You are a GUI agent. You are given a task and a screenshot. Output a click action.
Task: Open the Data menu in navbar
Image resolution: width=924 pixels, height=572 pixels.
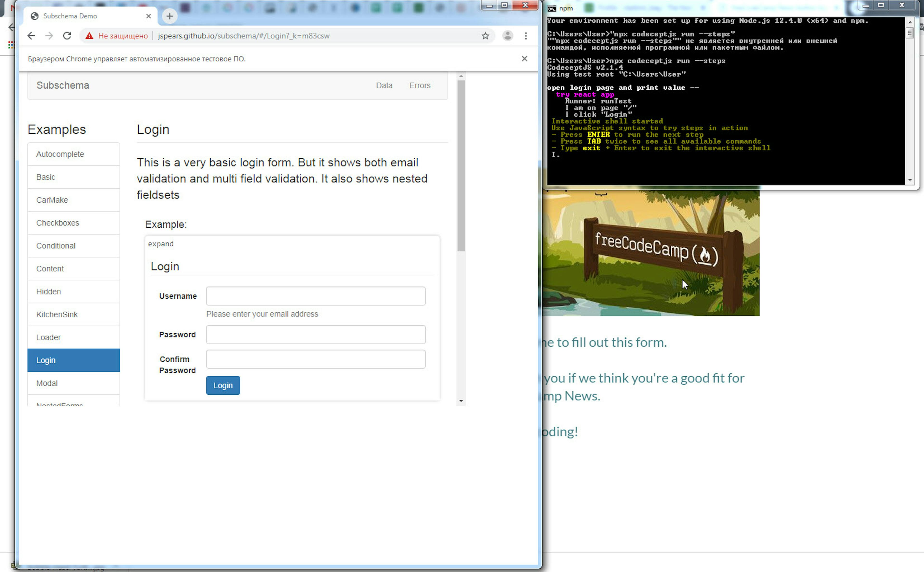(x=384, y=85)
